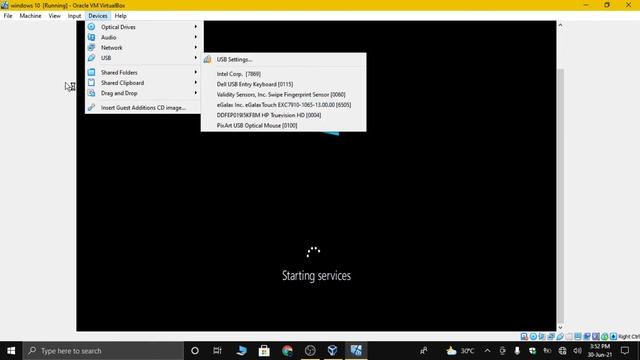Open the Optical Drives submenu
The width and height of the screenshot is (640, 360).
[142, 27]
